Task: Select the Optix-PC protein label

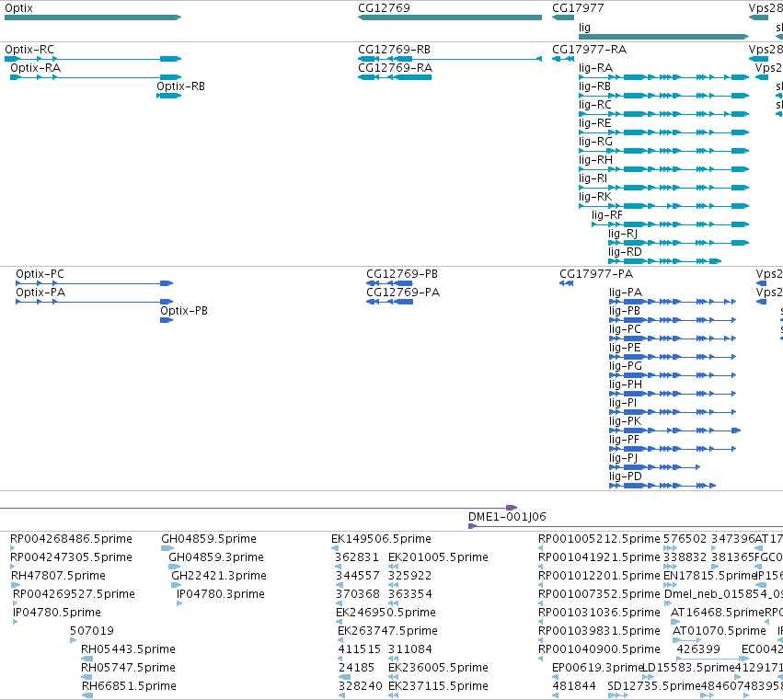Action: click(40, 274)
